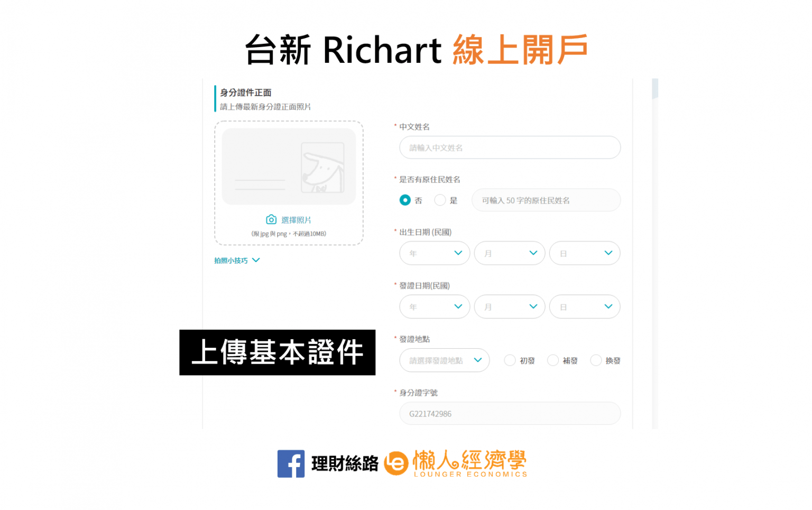Click the Lounger Economics logo icon
This screenshot has height=510, width=812.
(x=396, y=463)
